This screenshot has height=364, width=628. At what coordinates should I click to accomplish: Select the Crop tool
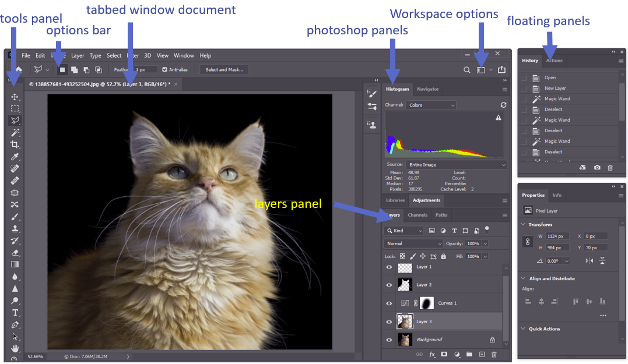tap(15, 143)
